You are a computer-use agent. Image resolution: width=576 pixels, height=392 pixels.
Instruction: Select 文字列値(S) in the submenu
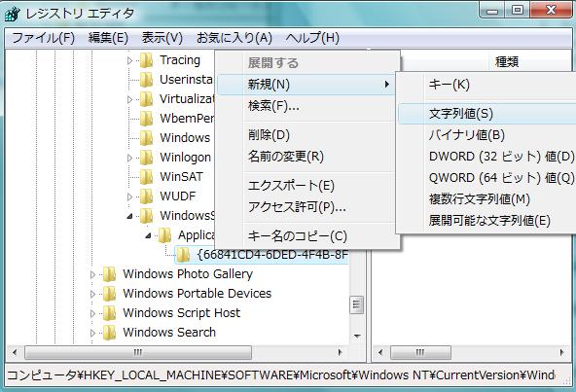pyautogui.click(x=486, y=114)
